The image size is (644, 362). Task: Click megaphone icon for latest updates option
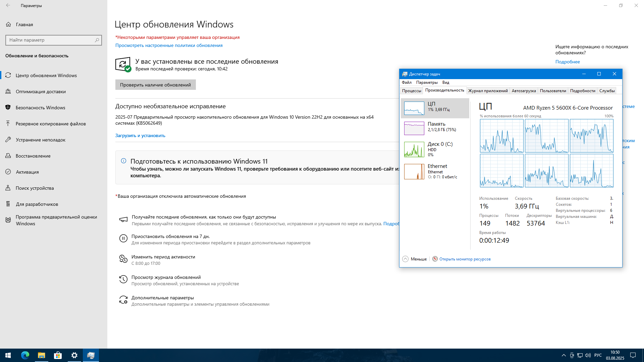(x=123, y=219)
